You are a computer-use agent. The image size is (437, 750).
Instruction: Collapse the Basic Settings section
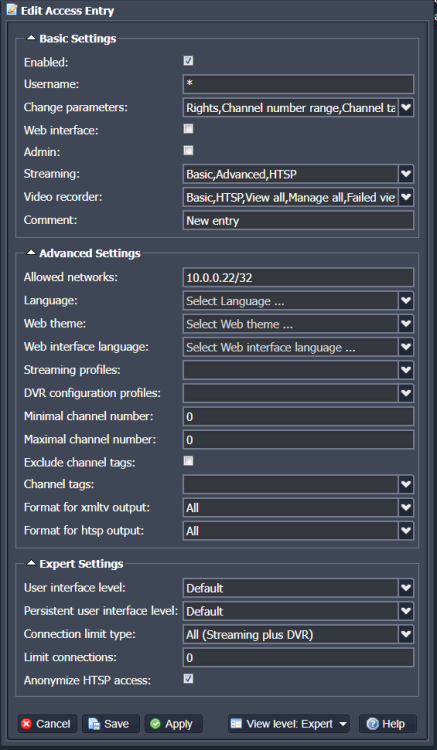pyautogui.click(x=31, y=38)
